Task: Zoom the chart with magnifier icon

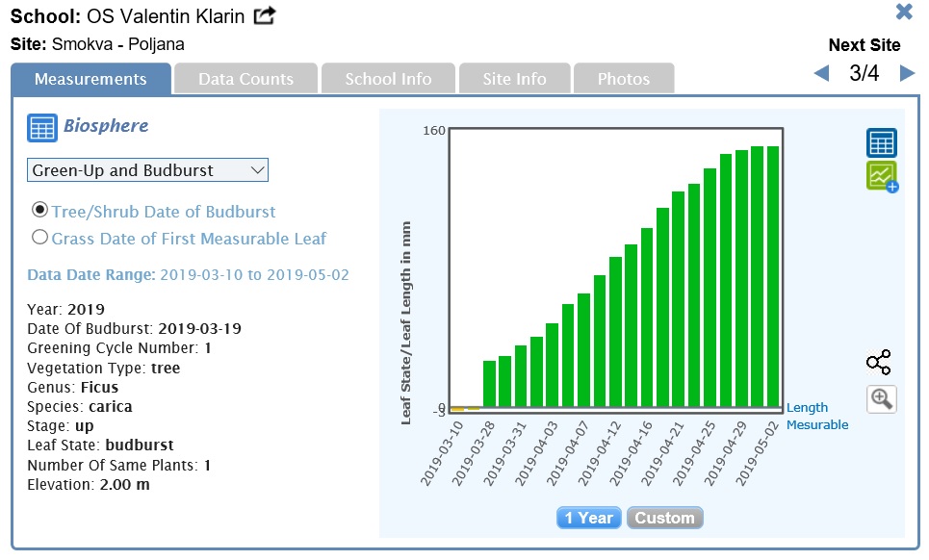Action: (x=881, y=399)
